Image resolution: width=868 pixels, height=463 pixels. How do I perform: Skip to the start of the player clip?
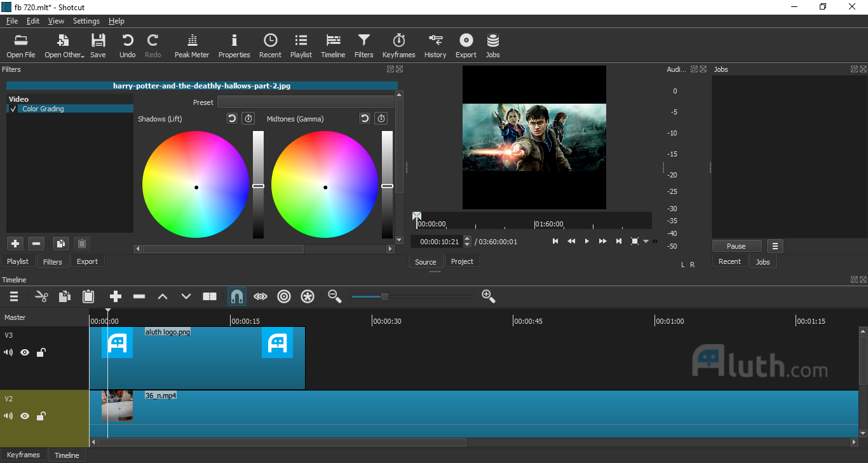pyautogui.click(x=555, y=242)
